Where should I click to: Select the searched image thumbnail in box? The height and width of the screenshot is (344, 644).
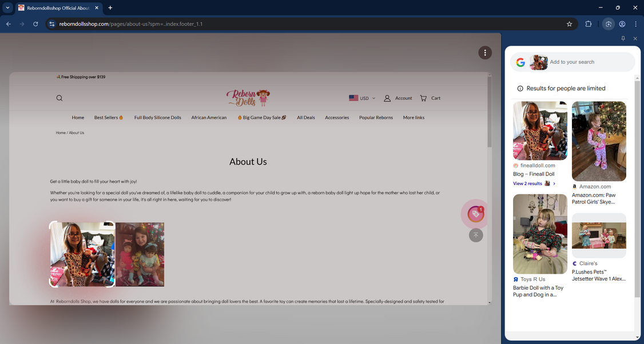click(538, 62)
